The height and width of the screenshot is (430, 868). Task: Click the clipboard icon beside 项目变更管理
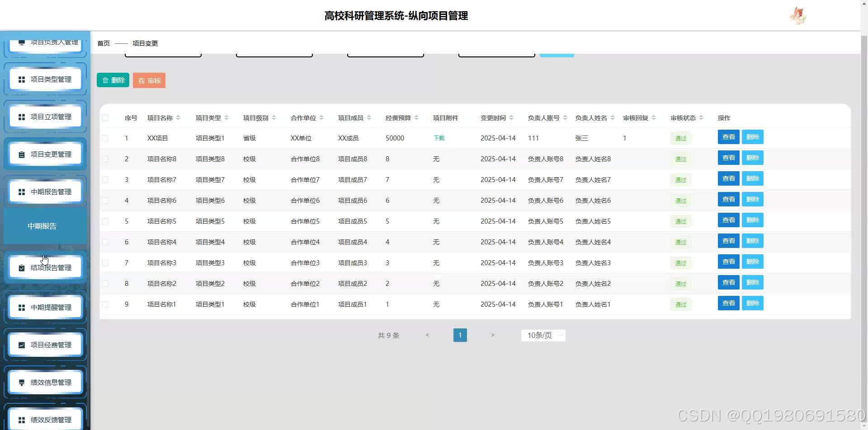pyautogui.click(x=21, y=154)
